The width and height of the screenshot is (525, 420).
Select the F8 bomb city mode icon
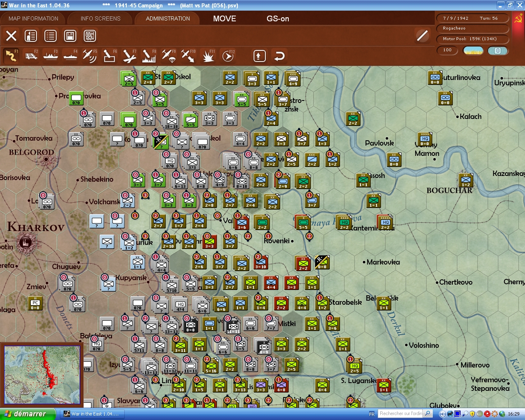(149, 56)
